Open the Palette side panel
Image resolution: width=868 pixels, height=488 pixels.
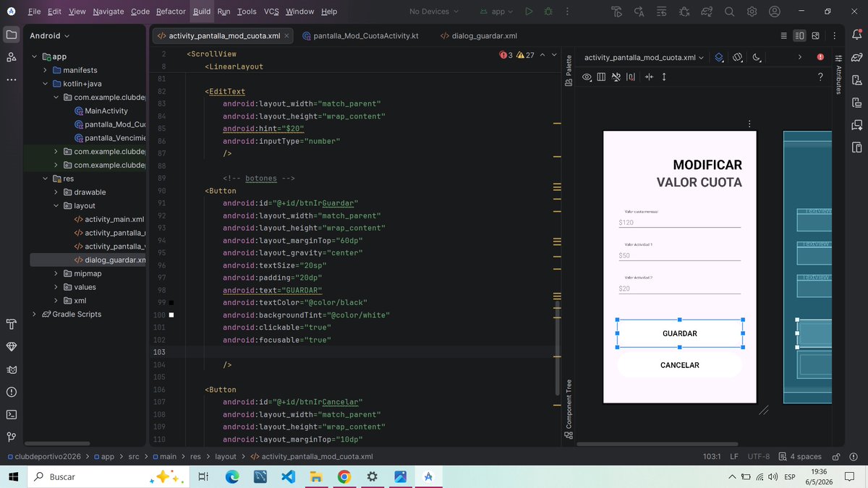(x=569, y=72)
